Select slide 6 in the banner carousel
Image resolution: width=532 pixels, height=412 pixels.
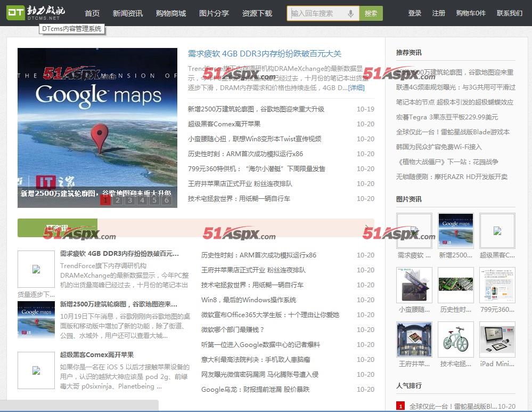pos(167,200)
